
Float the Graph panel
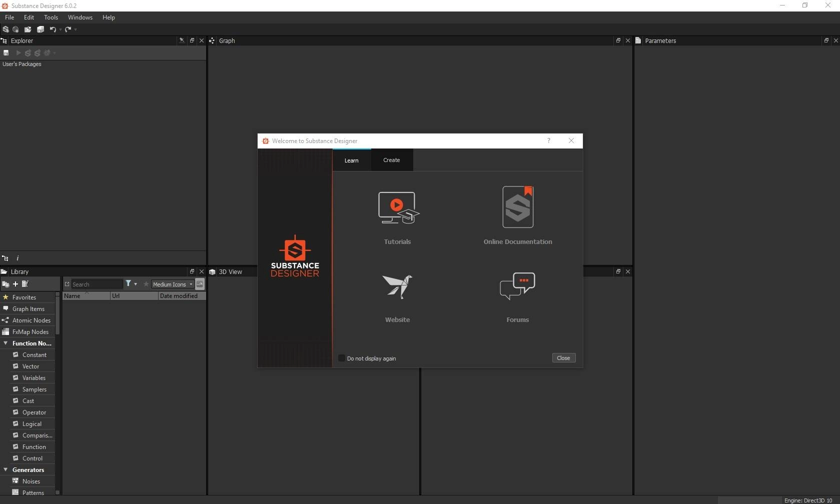(618, 40)
